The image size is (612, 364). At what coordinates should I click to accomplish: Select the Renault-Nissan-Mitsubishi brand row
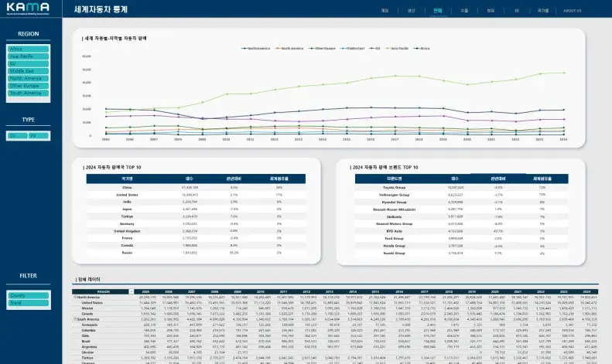[x=461, y=209]
